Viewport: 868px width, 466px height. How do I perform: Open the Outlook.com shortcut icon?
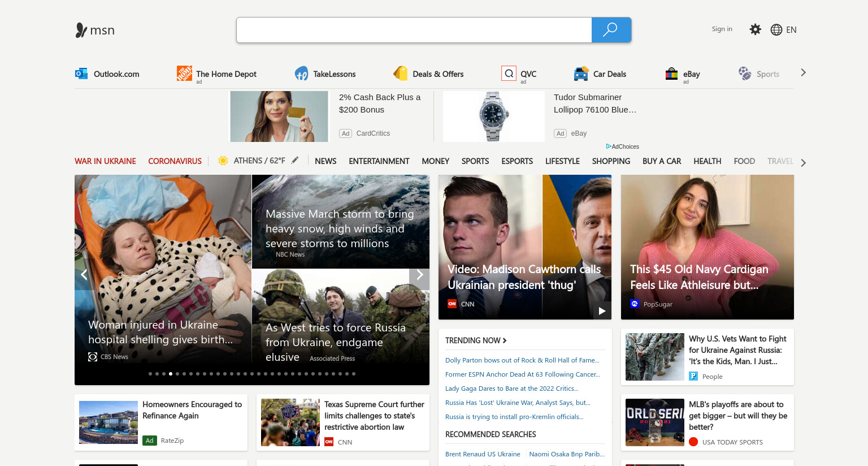click(81, 74)
